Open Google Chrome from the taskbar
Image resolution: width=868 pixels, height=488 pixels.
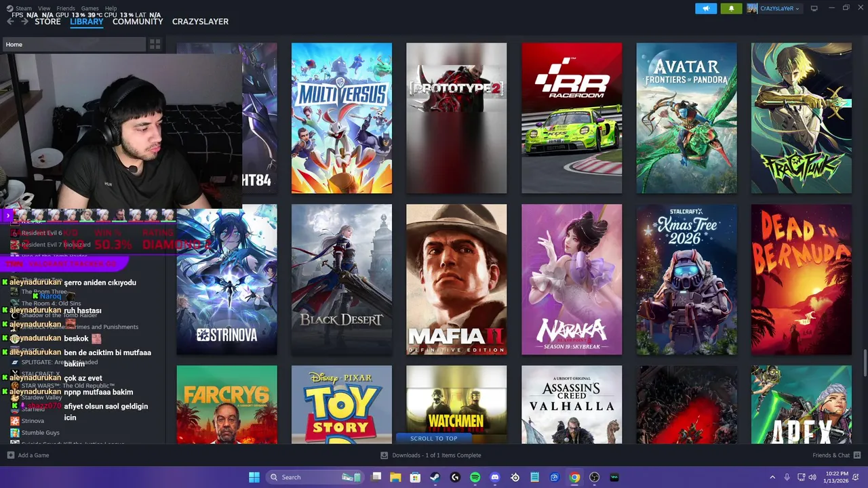(574, 477)
